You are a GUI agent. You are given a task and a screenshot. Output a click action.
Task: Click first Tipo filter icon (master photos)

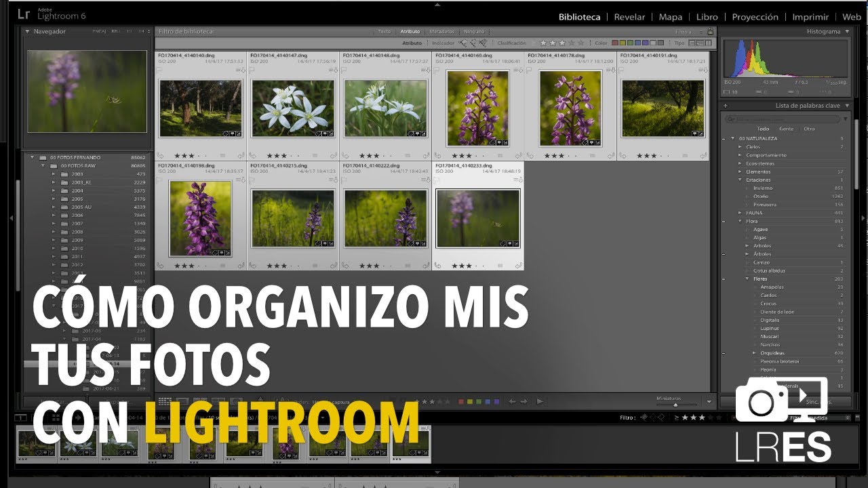pyautogui.click(x=692, y=43)
